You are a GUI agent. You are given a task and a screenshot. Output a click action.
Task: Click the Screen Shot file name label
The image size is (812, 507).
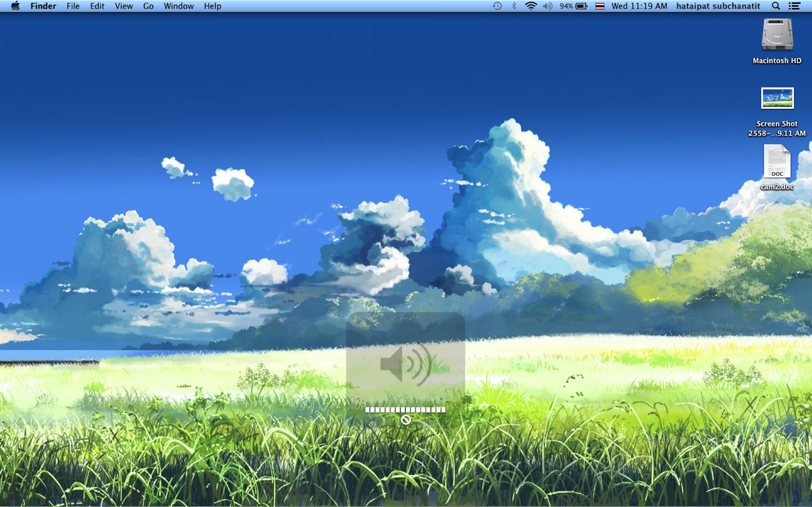pos(777,128)
